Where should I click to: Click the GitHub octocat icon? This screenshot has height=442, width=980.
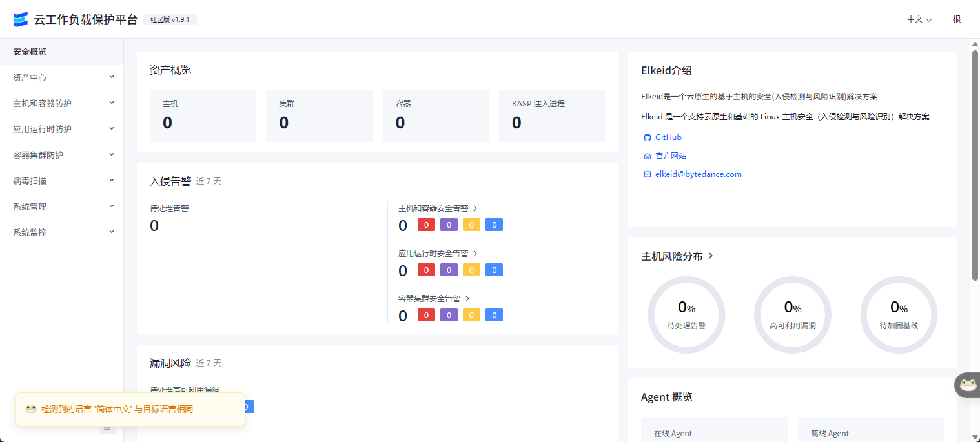648,137
